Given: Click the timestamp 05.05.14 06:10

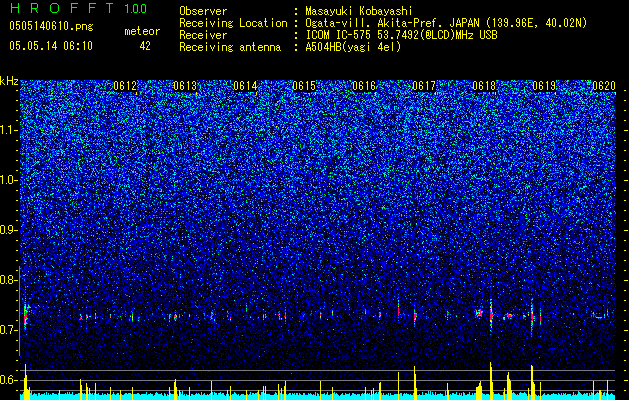Looking at the screenshot, I should pos(51,46).
